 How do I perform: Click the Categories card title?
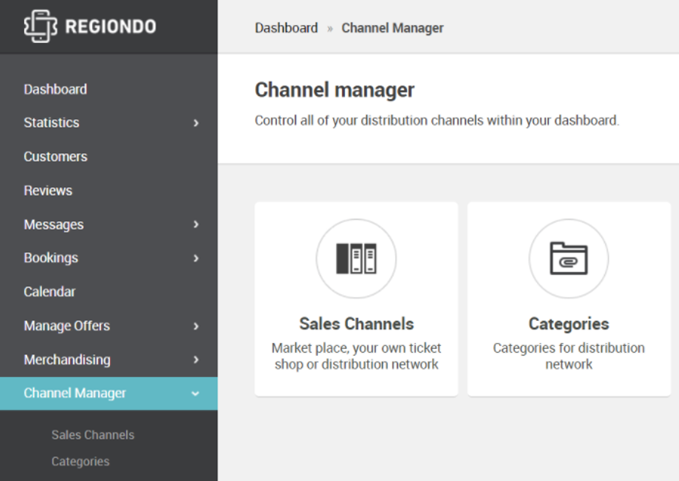(x=569, y=324)
